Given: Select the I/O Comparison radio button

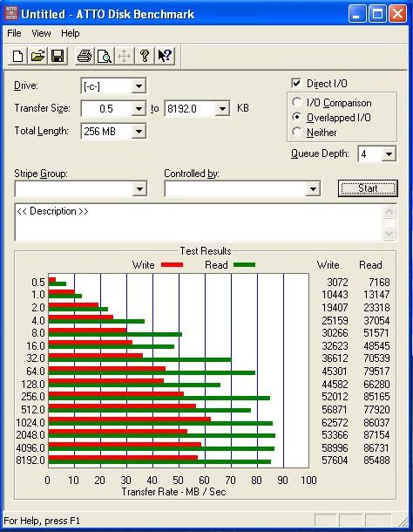Looking at the screenshot, I should (297, 102).
